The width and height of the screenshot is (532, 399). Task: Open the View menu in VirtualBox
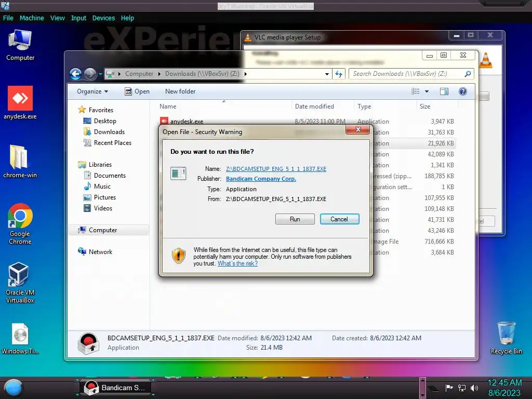click(57, 18)
